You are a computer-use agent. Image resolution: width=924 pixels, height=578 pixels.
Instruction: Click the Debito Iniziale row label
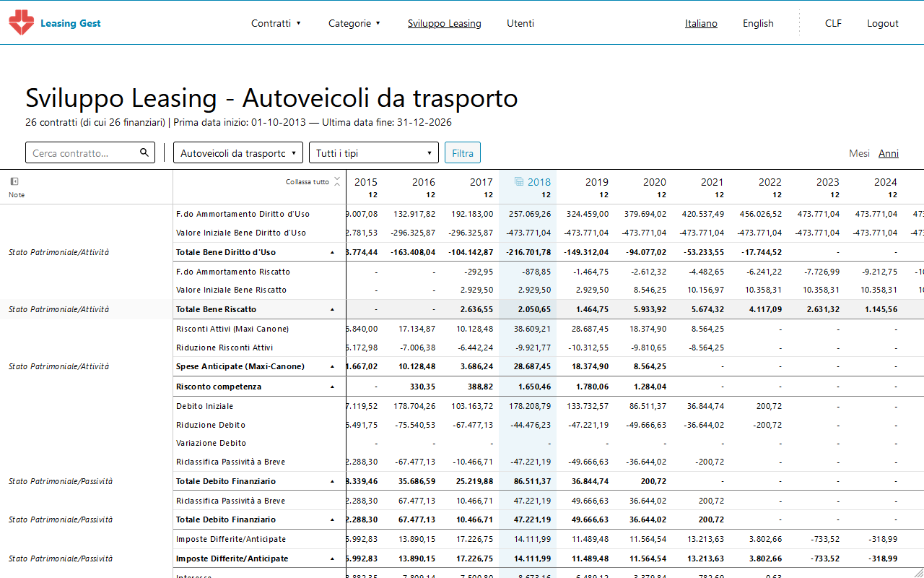(205, 406)
